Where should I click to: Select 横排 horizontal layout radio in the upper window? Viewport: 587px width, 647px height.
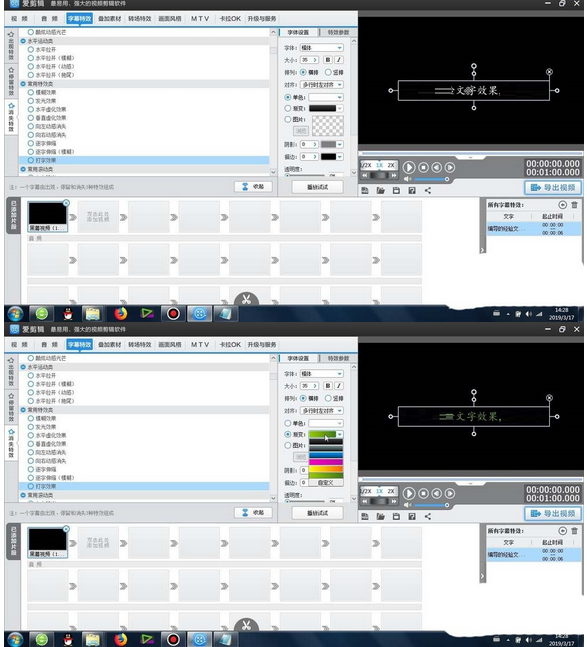tap(303, 72)
